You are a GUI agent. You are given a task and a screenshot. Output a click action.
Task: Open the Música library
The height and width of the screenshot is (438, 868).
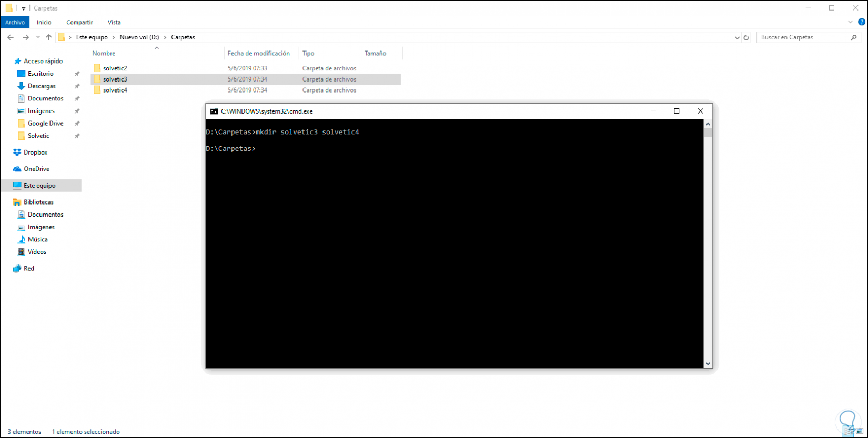click(x=37, y=239)
